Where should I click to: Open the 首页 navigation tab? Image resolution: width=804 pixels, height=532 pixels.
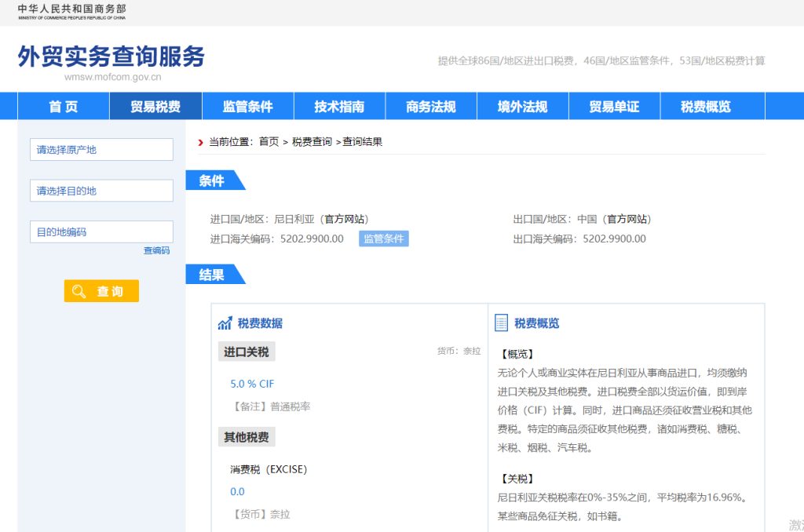tap(64, 107)
